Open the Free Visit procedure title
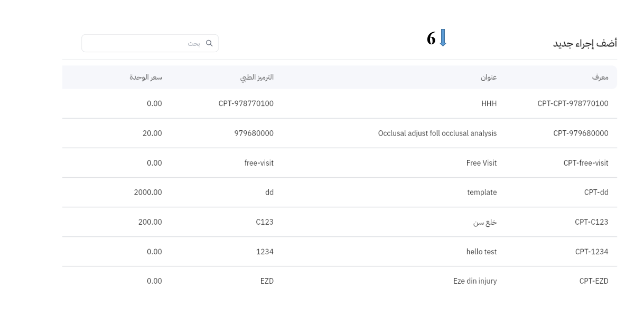Viewport: 644px width, 326px height. (481, 163)
